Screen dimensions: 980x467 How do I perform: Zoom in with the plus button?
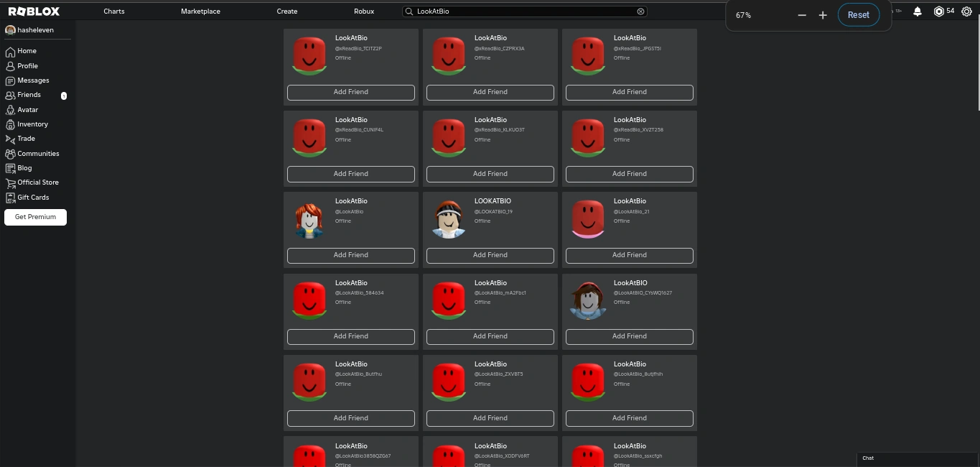[x=823, y=15]
